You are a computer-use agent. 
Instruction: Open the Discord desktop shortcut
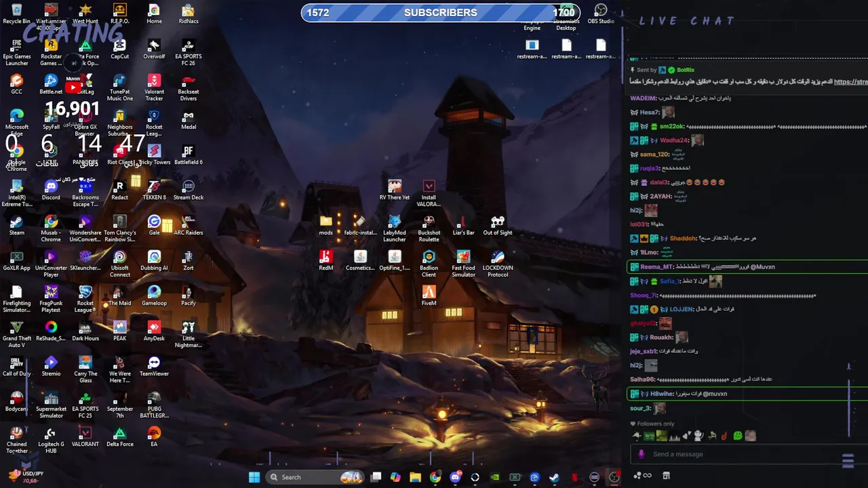tap(51, 190)
